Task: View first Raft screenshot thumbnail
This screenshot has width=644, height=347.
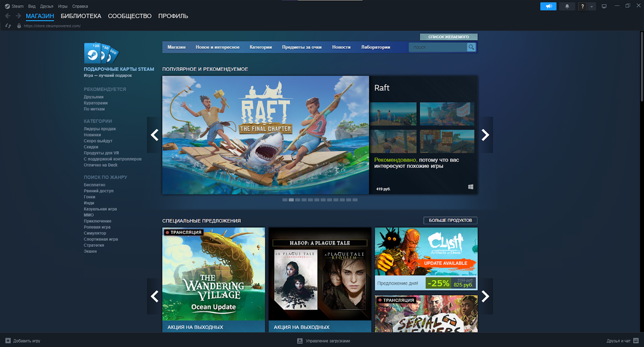Action: (393, 114)
